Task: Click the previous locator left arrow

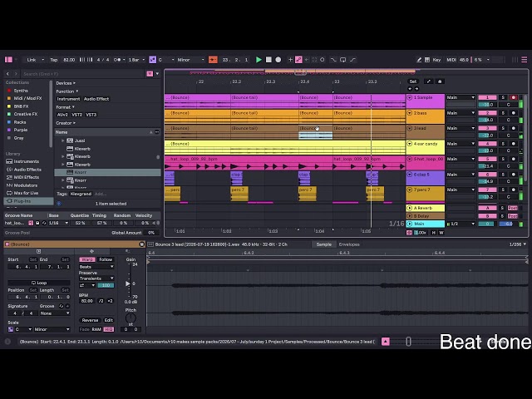Action: [410, 89]
